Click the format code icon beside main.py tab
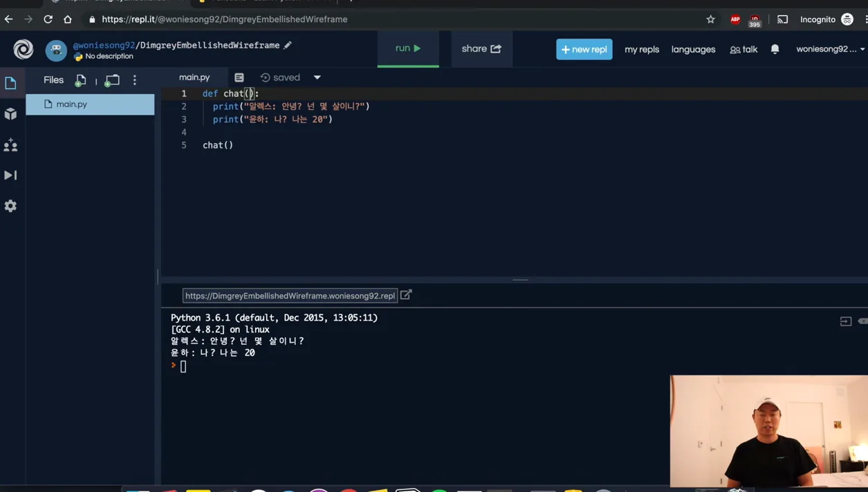Image resolution: width=868 pixels, height=492 pixels. (x=239, y=77)
